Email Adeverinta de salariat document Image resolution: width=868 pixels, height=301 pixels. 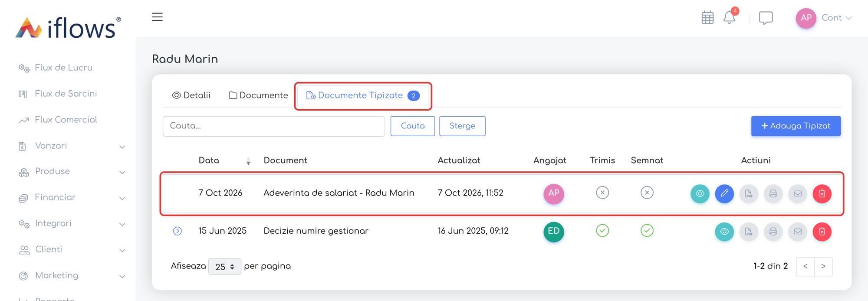(798, 193)
